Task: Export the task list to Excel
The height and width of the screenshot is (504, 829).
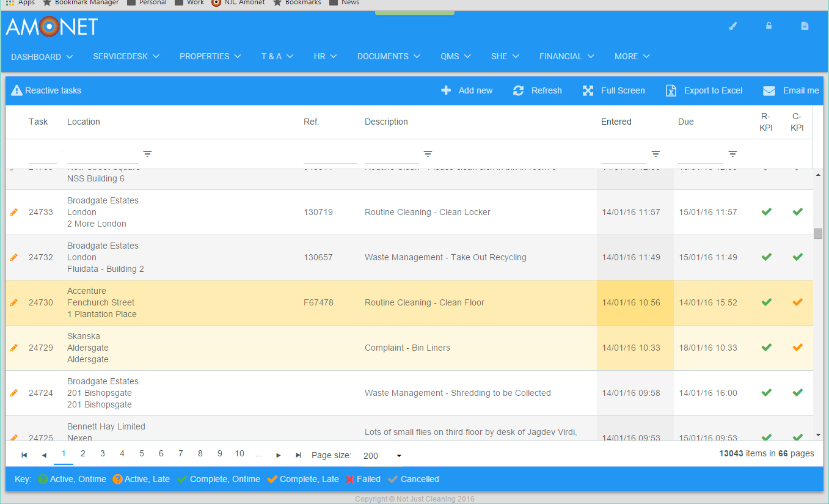Action: click(x=704, y=90)
